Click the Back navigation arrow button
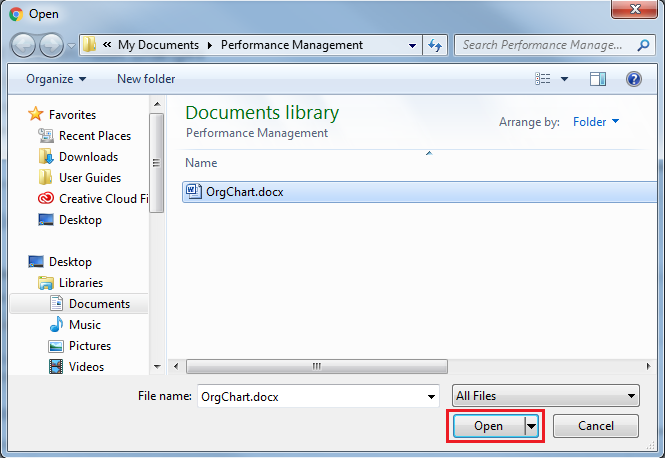This screenshot has width=665, height=458. click(x=24, y=45)
